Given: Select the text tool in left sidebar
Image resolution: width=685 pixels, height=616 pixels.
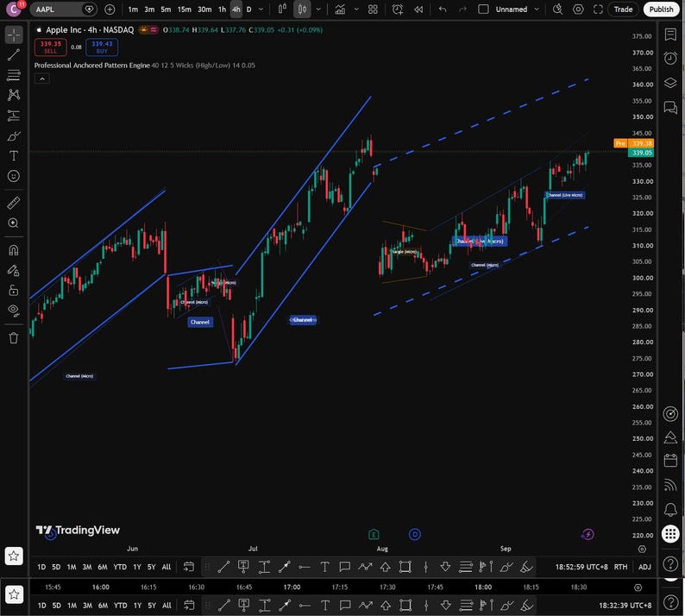Looking at the screenshot, I should click(14, 156).
